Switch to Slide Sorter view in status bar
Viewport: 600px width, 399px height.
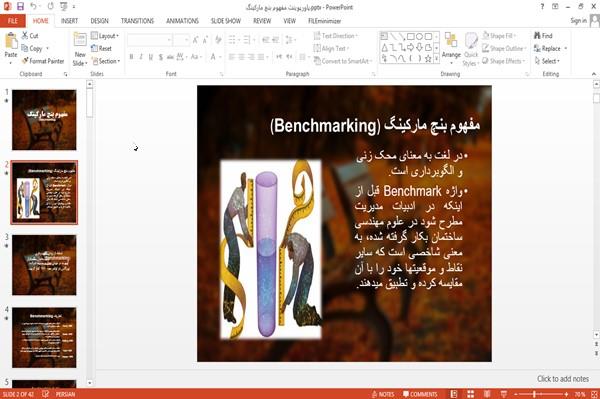tap(471, 394)
